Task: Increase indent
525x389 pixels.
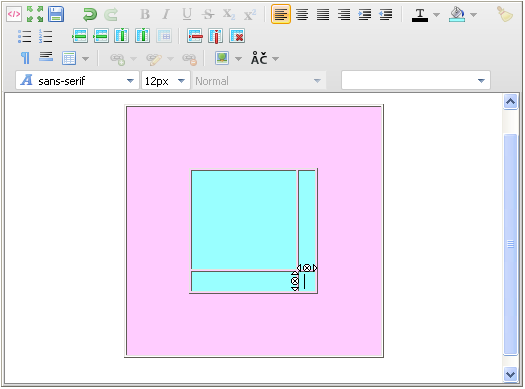Action: 365,14
